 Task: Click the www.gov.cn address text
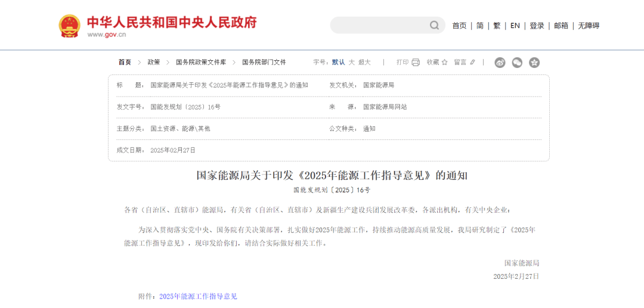point(106,35)
